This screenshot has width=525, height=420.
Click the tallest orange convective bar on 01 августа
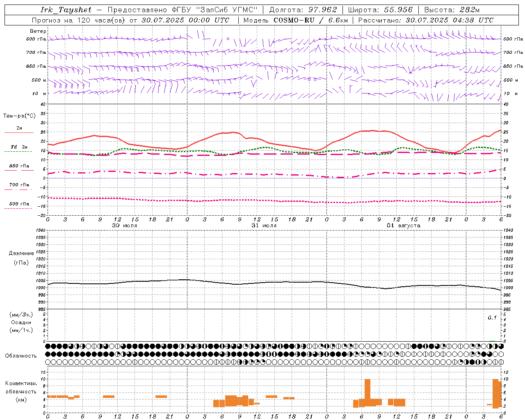(367, 393)
